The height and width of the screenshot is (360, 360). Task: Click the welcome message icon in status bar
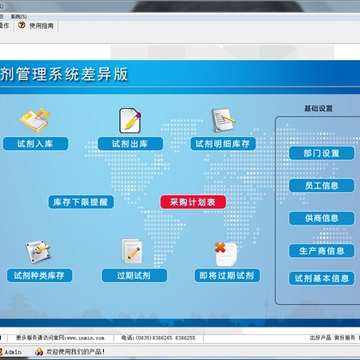tap(39, 351)
